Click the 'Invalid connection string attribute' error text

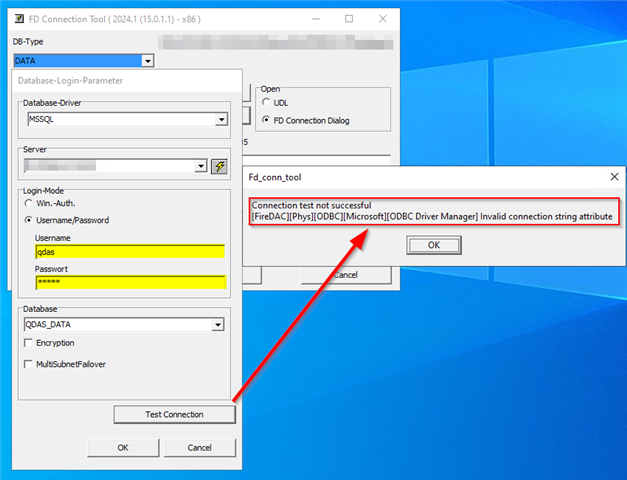click(x=546, y=216)
